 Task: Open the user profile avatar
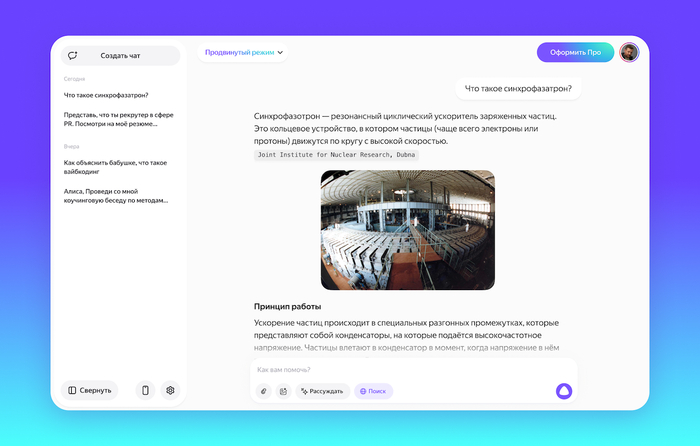point(629,52)
